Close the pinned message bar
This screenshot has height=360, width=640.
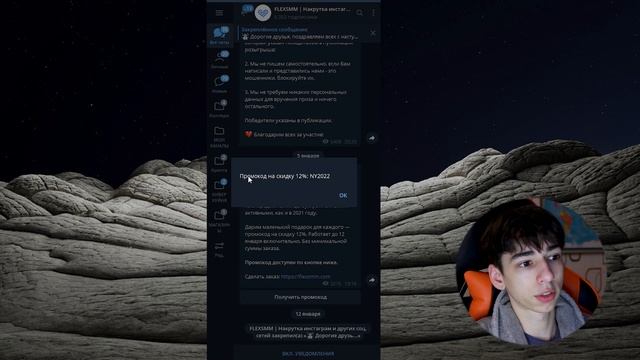tap(373, 33)
